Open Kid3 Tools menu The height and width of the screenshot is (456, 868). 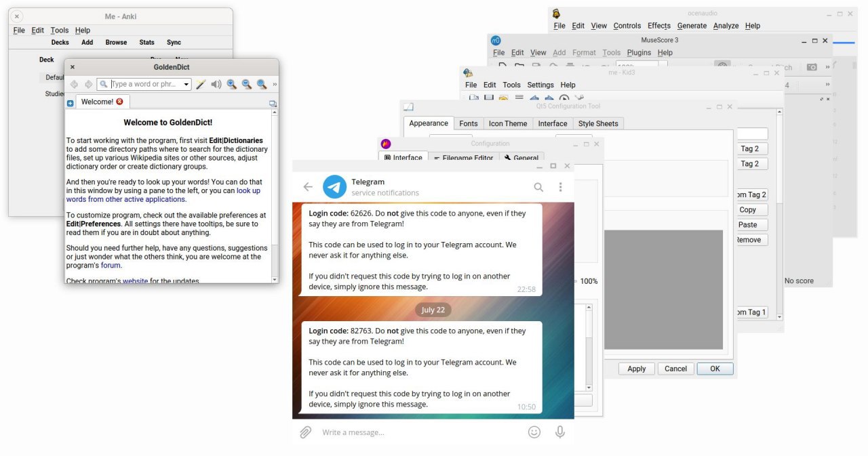pyautogui.click(x=512, y=85)
